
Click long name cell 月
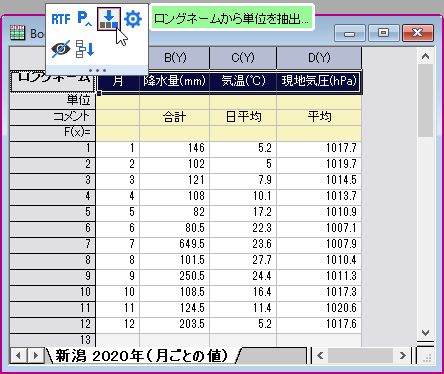click(118, 81)
